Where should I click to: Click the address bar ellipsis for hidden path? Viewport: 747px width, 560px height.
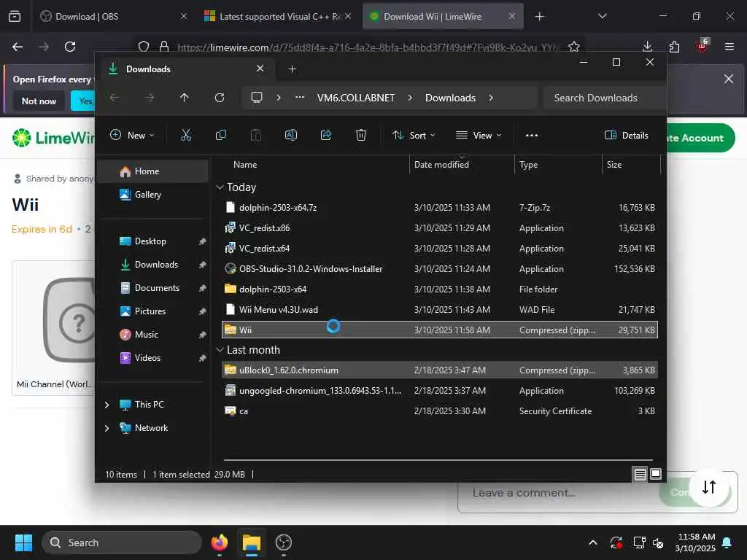tap(300, 97)
